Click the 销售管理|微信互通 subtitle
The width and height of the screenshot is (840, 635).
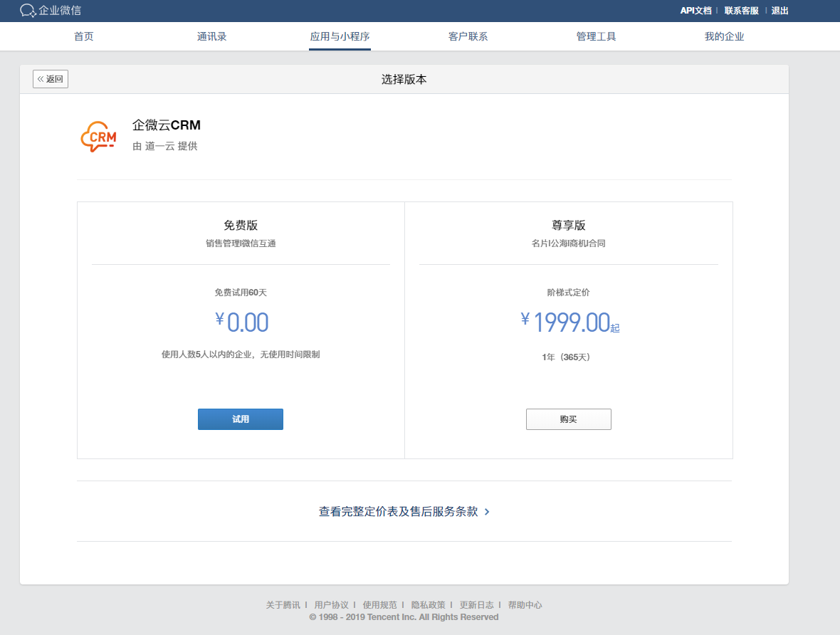click(241, 243)
